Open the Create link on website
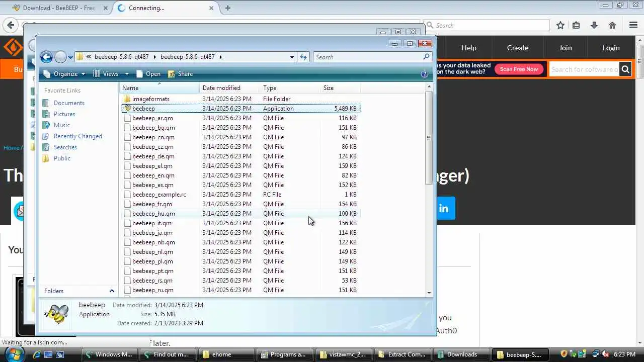Image resolution: width=644 pixels, height=362 pixels. tap(518, 48)
